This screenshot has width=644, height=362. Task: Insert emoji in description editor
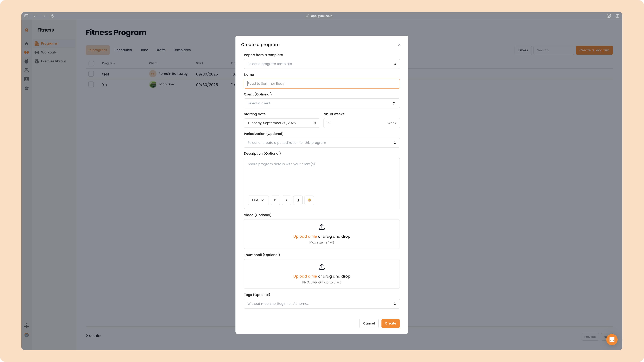click(x=309, y=200)
